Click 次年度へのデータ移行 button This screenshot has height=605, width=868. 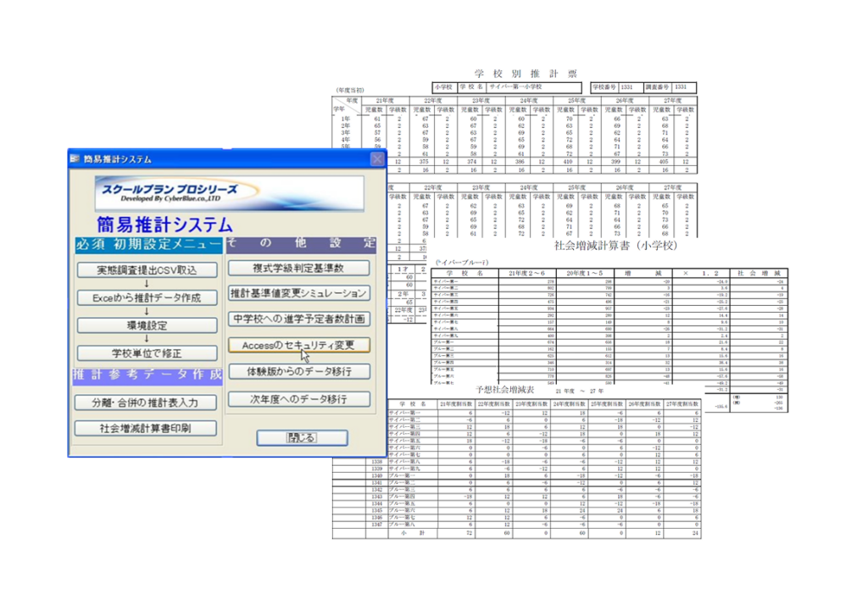point(299,398)
